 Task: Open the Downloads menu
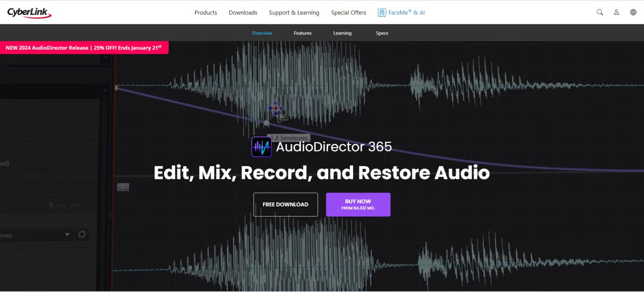[x=243, y=13]
